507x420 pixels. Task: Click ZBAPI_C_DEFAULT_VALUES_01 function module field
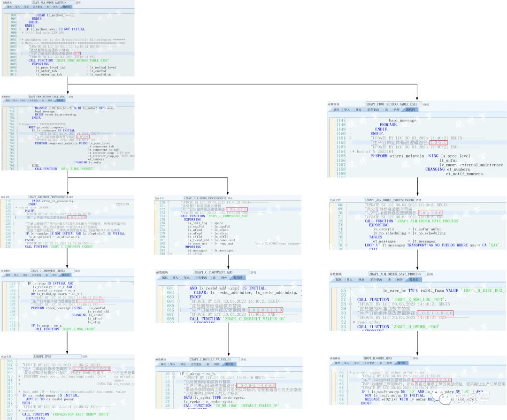[x=214, y=359]
